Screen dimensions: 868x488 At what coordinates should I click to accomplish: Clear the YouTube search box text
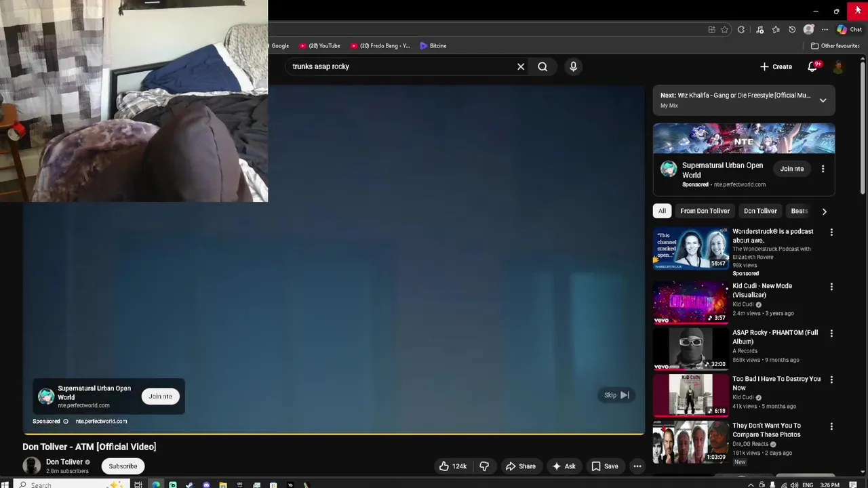tap(521, 66)
